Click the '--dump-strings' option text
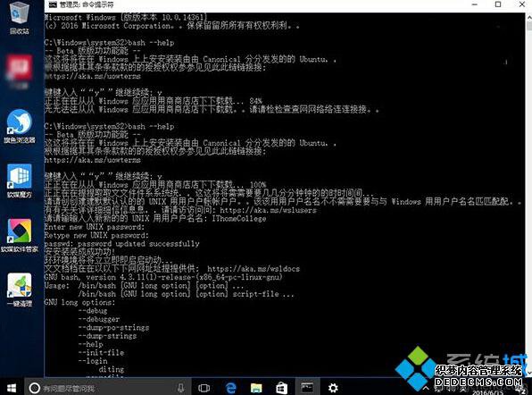This screenshot has width=532, height=395. pos(107,336)
